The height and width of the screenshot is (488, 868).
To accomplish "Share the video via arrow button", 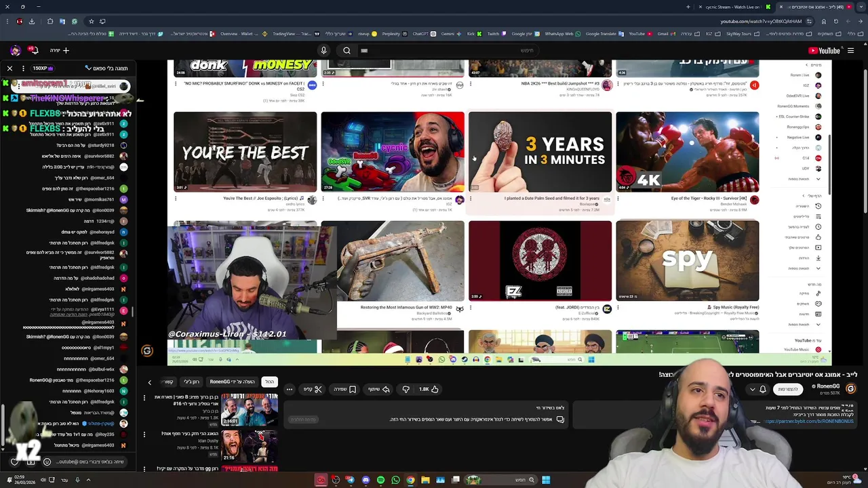I will tap(379, 389).
